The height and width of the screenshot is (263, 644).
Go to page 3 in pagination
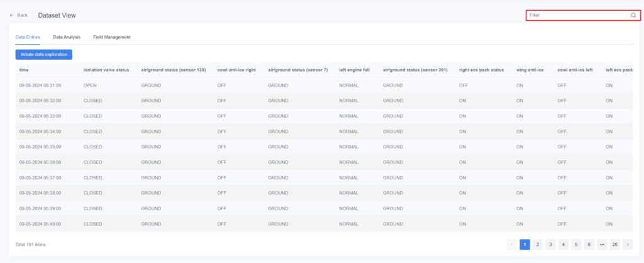550,244
